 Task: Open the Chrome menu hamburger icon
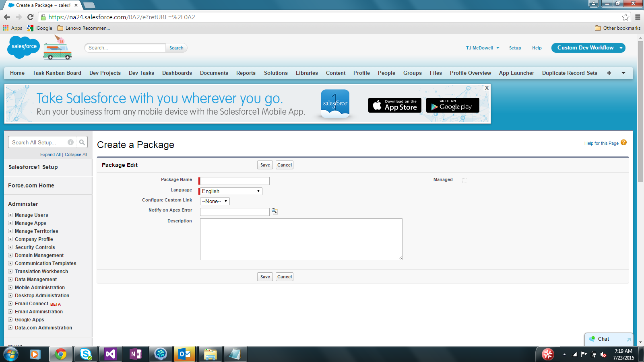pyautogui.click(x=638, y=17)
